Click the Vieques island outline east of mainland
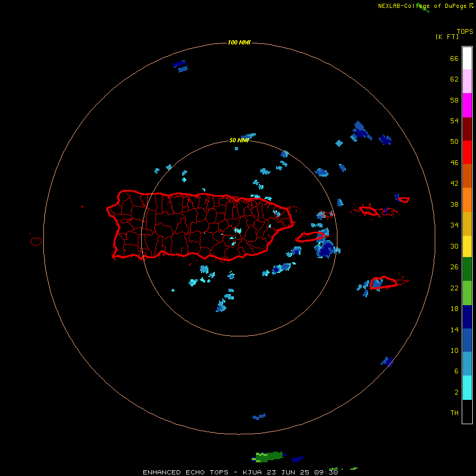The width and height of the screenshot is (476, 476). [x=310, y=236]
